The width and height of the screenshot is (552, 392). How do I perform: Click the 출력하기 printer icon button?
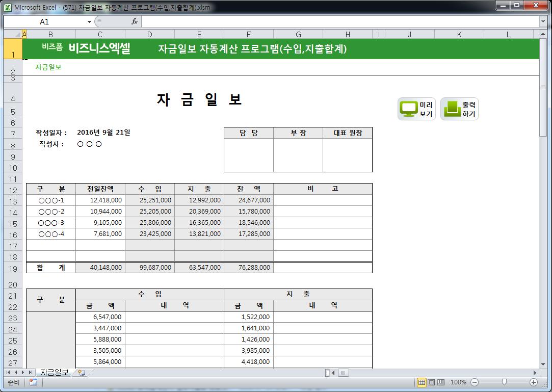[x=459, y=109]
